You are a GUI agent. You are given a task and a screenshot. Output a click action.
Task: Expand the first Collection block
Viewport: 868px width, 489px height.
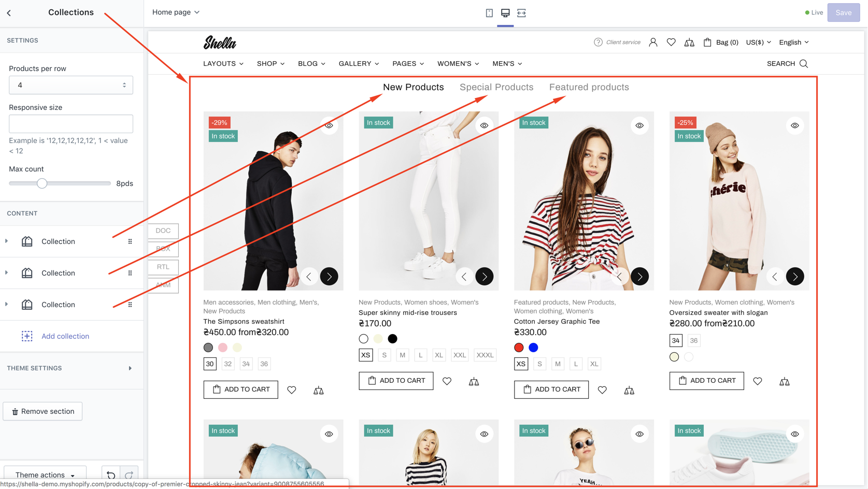tap(7, 241)
